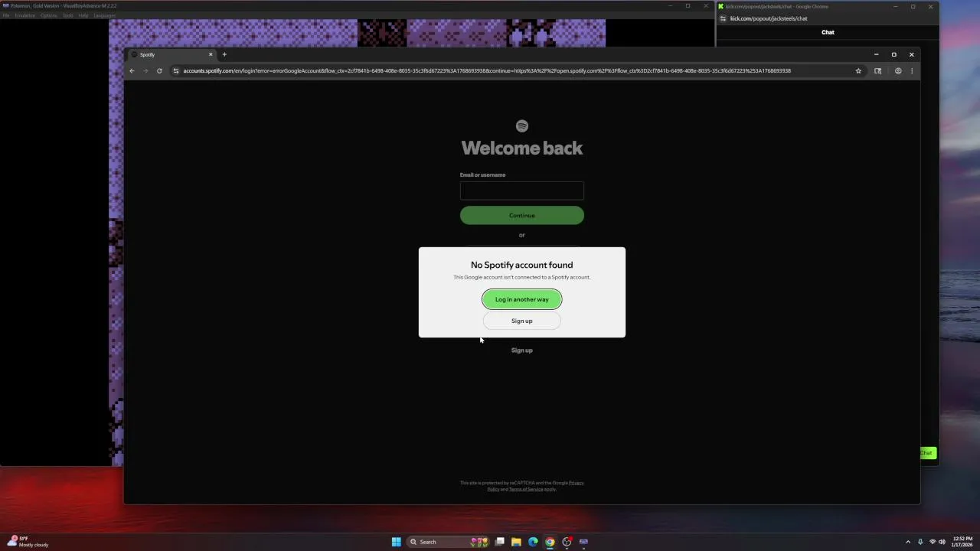This screenshot has width=980, height=551.
Task: Maximize the Spotify Chrome window
Action: tap(893, 54)
